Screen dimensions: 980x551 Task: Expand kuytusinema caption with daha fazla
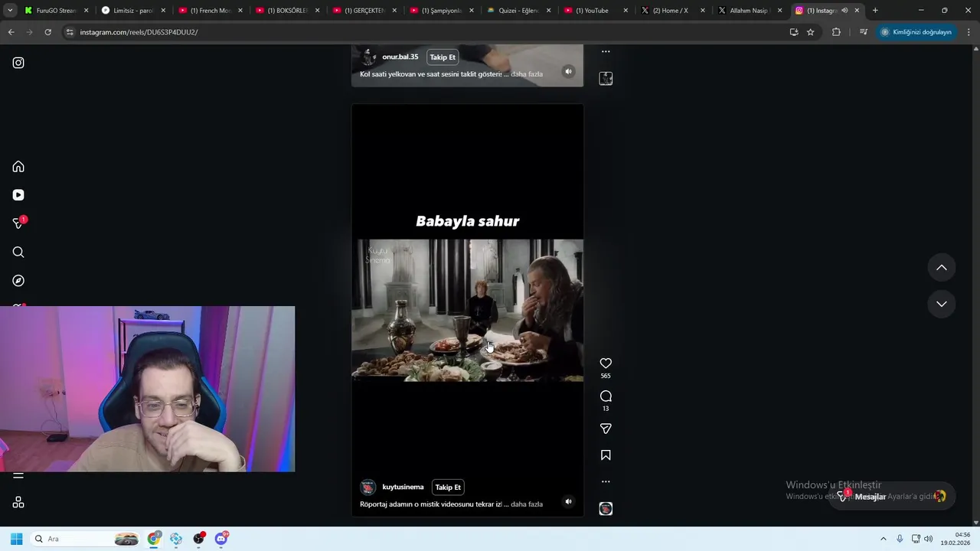click(527, 504)
